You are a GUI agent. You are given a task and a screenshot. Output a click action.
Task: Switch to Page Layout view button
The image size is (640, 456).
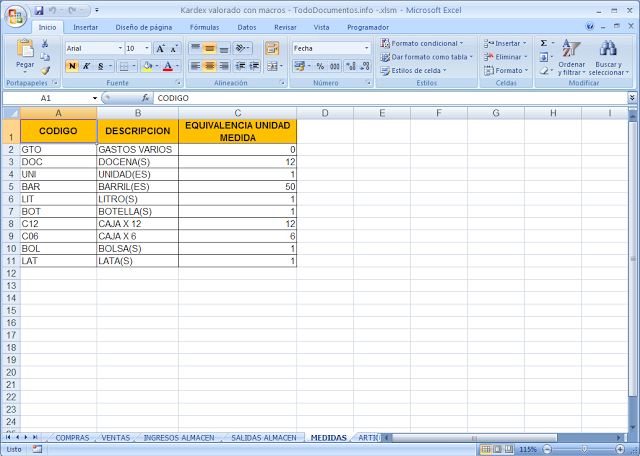(498, 449)
